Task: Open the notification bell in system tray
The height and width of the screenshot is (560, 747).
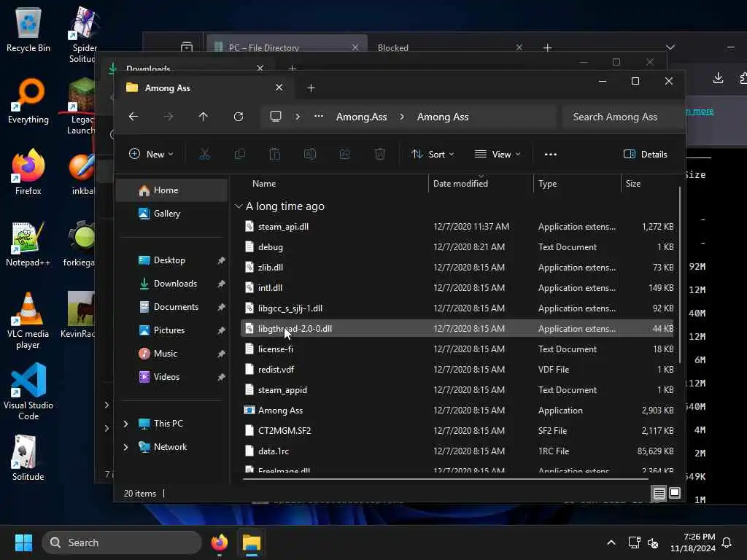Action: tap(727, 542)
